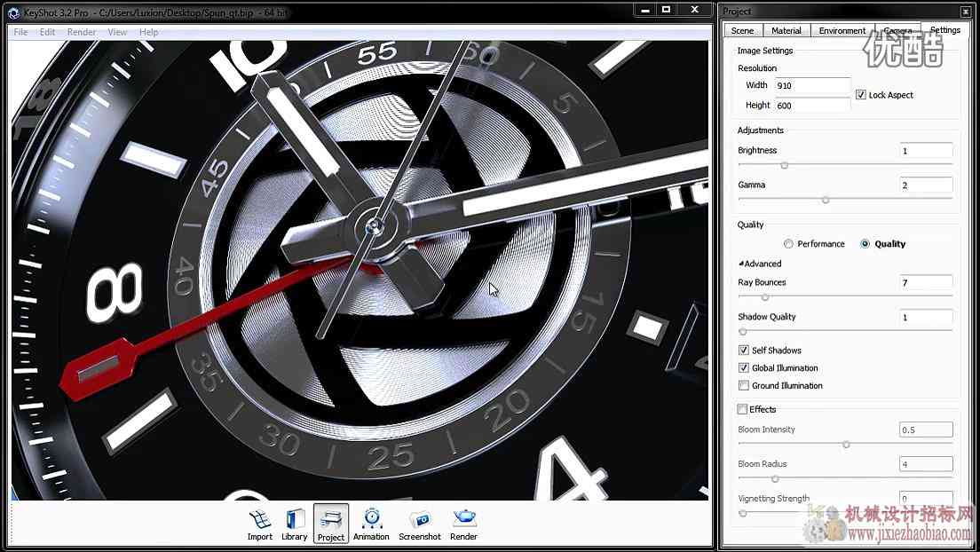The image size is (980, 552).
Task: Disable the Self Shadows checkbox
Action: tap(743, 350)
